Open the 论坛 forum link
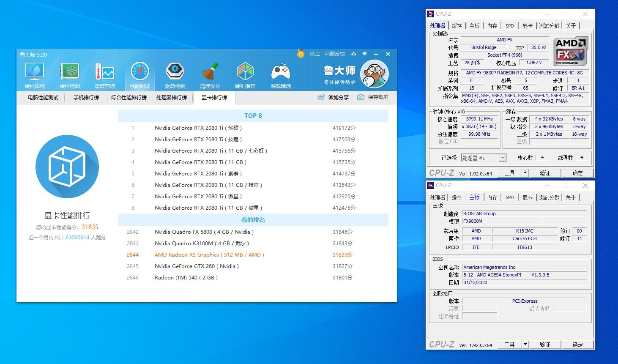The width and height of the screenshot is (618, 364). coord(315,54)
